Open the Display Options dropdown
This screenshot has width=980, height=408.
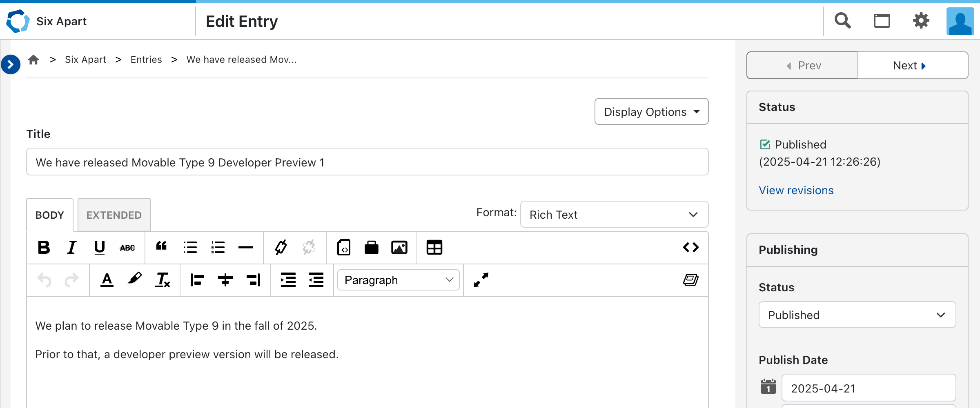click(x=651, y=112)
